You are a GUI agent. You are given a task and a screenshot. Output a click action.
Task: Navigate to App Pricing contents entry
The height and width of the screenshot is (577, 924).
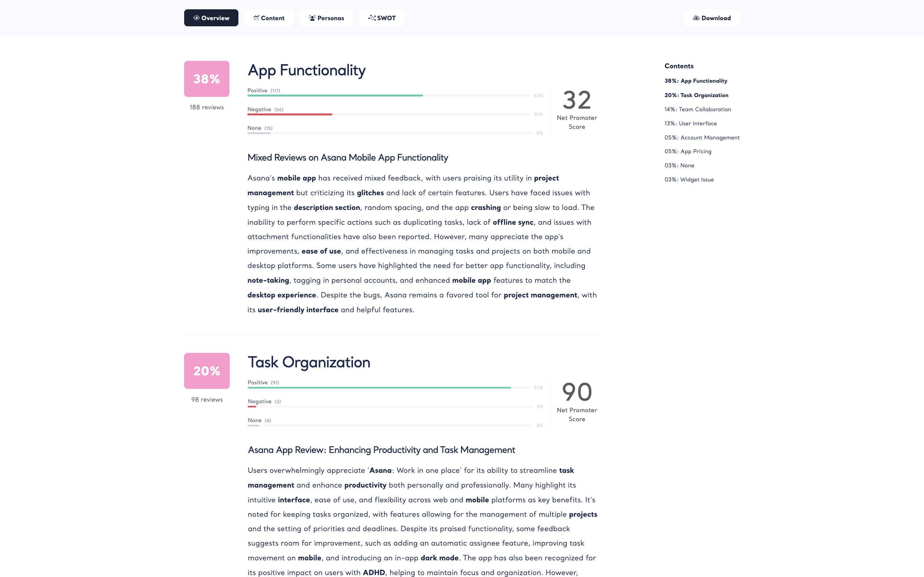tap(688, 152)
